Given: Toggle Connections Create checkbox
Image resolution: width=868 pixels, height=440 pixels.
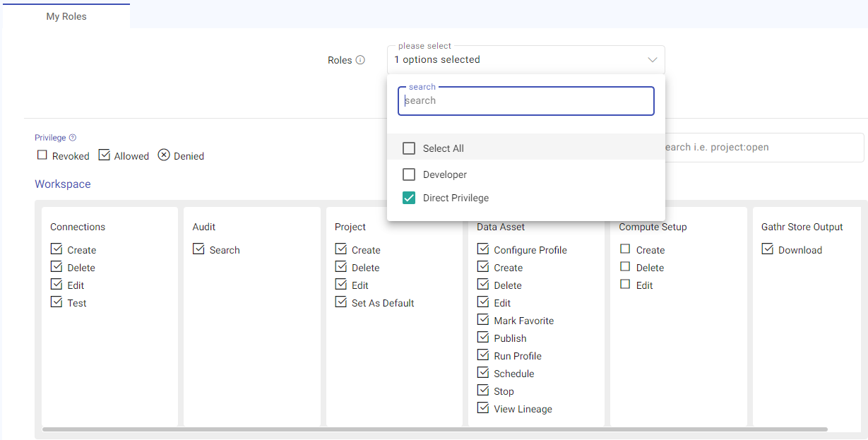Looking at the screenshot, I should (57, 249).
